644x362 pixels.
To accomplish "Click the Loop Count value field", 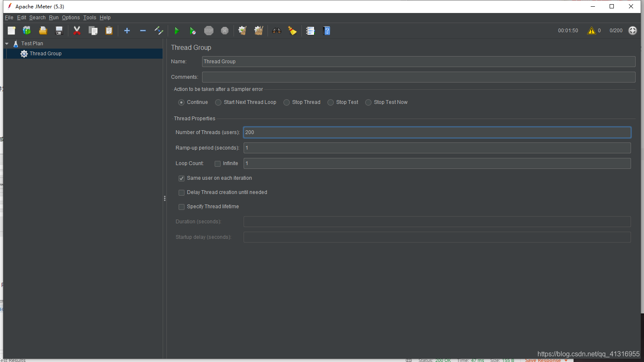I will pyautogui.click(x=437, y=163).
